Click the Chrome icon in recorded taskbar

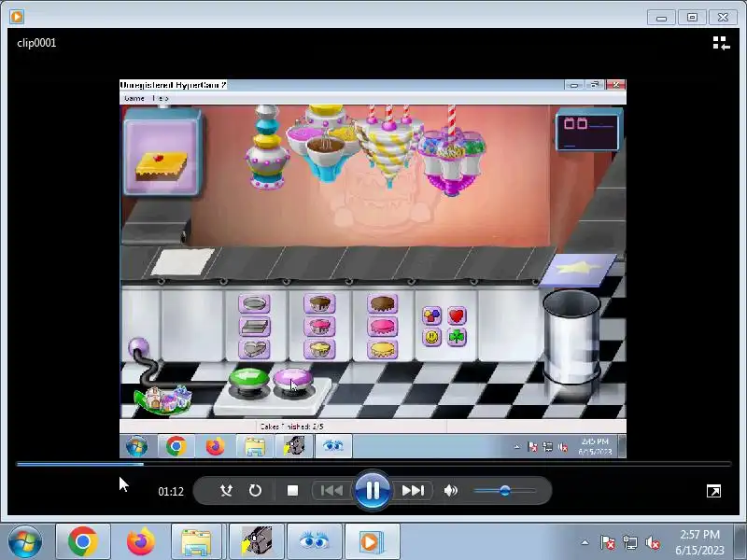[x=176, y=446]
